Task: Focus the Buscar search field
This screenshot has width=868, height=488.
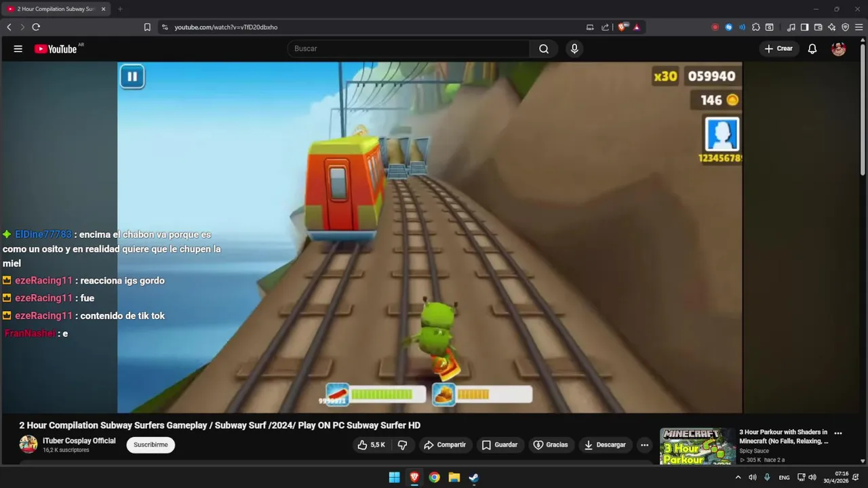Action: tap(409, 49)
